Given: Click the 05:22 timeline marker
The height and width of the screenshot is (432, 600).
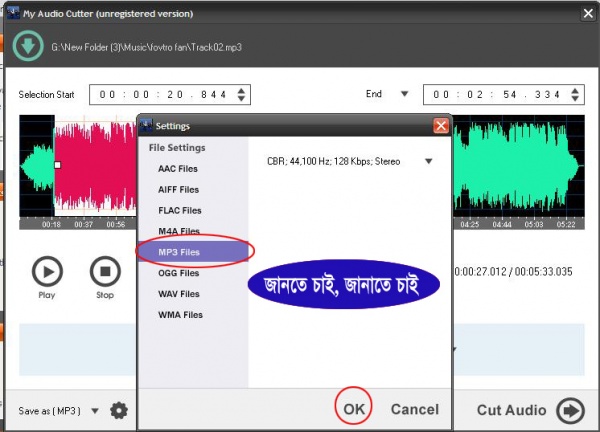Looking at the screenshot, I should point(566,224).
